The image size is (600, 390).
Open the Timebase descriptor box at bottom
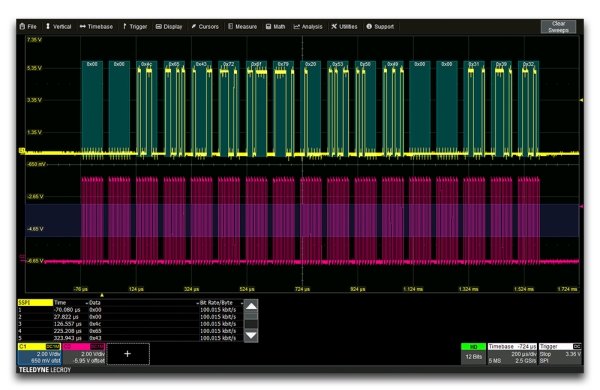(512, 354)
